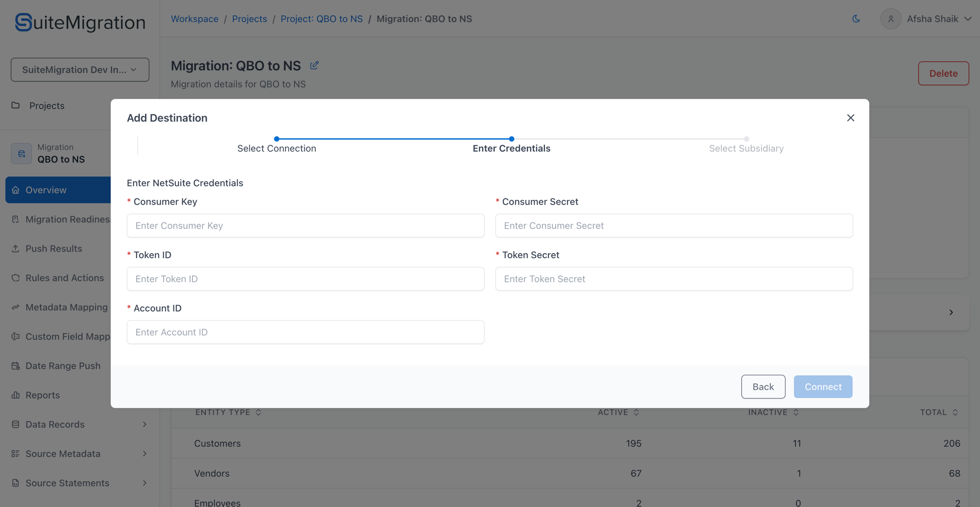The height and width of the screenshot is (507, 980).
Task: Click the SuiteMigration logo
Action: 80,22
